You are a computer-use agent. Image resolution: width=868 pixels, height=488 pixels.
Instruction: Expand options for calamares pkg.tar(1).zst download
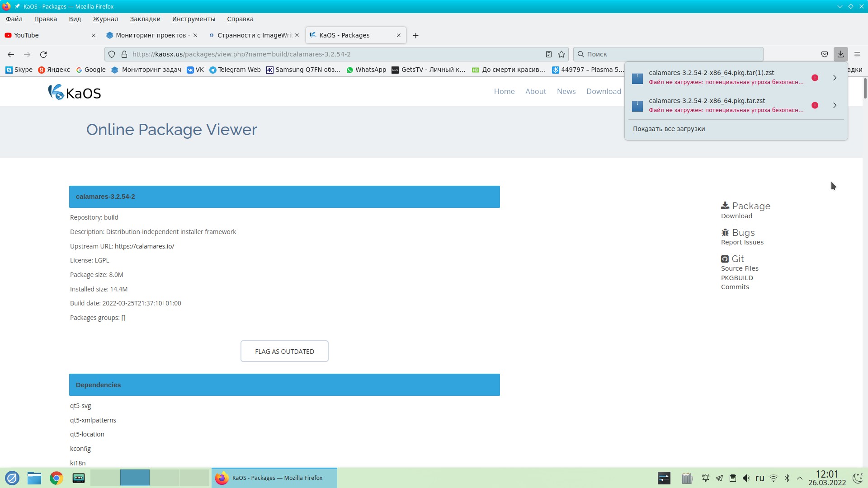835,78
